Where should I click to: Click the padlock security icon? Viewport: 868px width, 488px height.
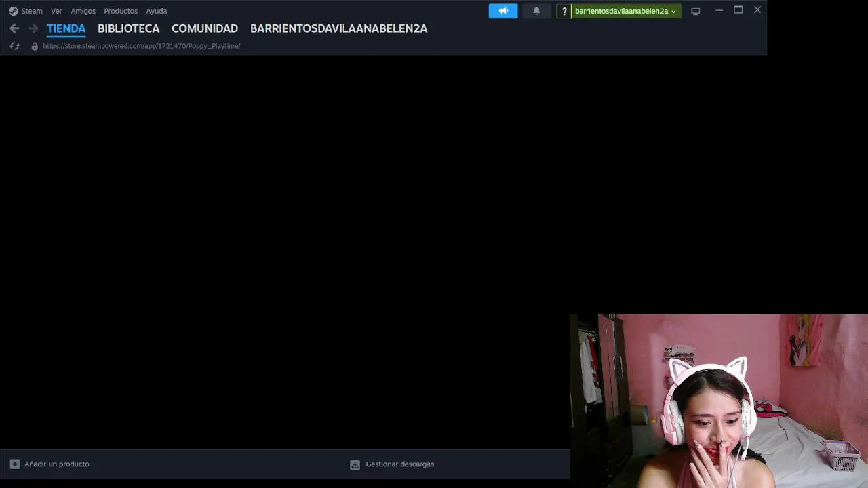(x=35, y=46)
